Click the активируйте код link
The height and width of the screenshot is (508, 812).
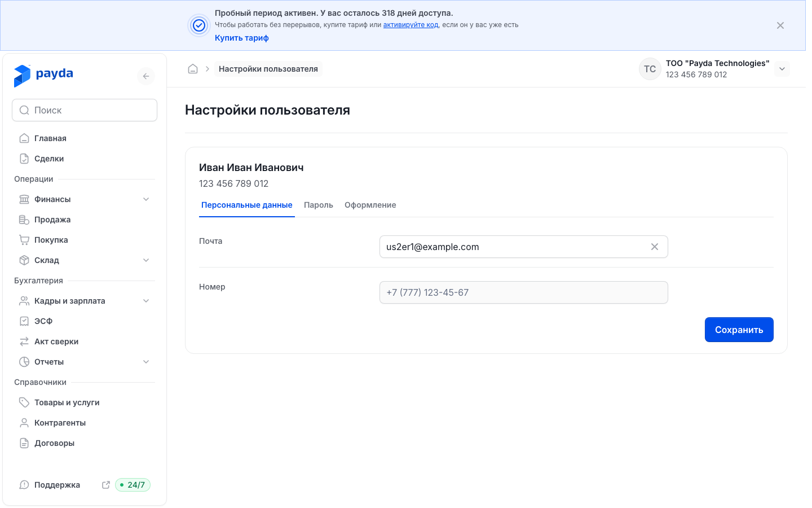(411, 25)
